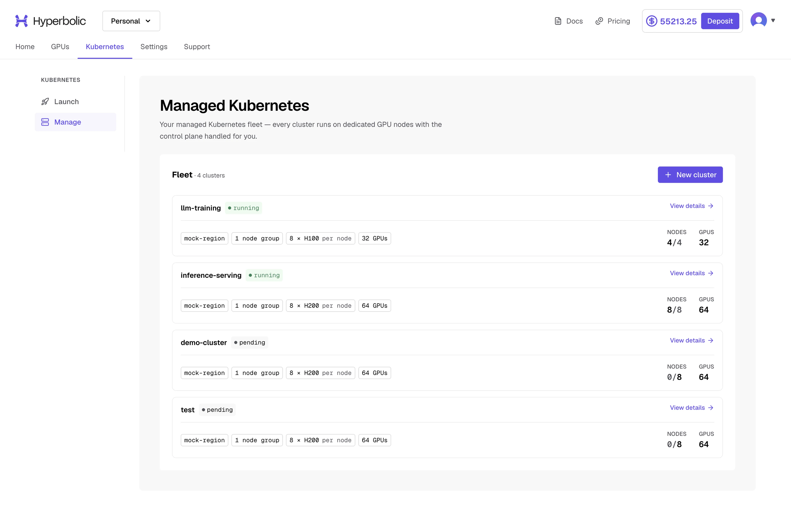Open the Pricing link

pos(613,21)
